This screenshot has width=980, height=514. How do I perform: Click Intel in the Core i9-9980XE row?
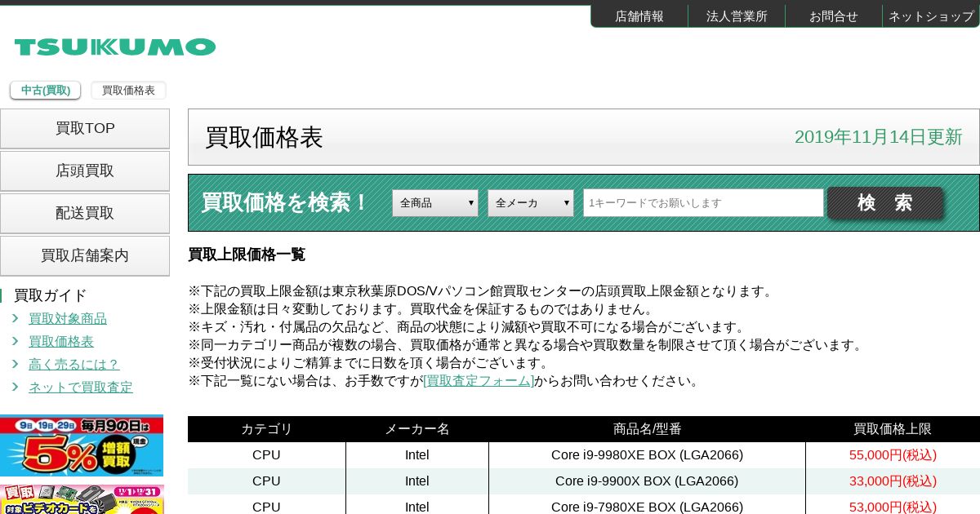tap(417, 455)
